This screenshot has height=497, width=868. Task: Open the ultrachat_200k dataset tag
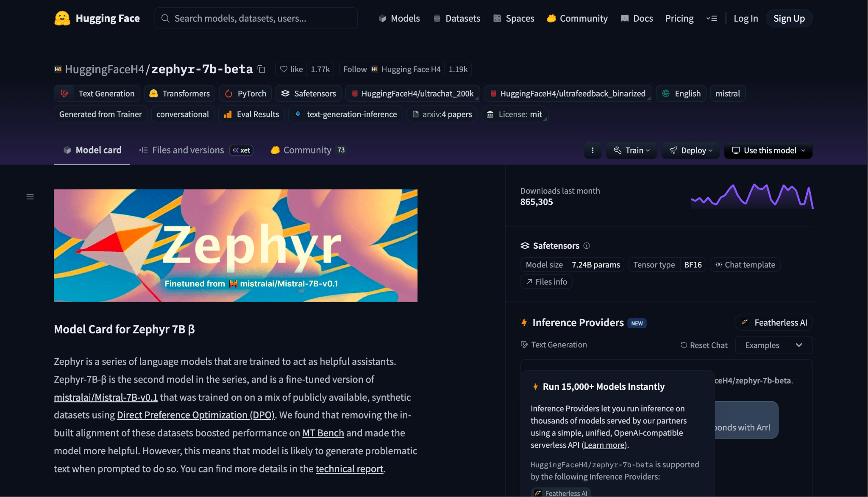pyautogui.click(x=412, y=93)
